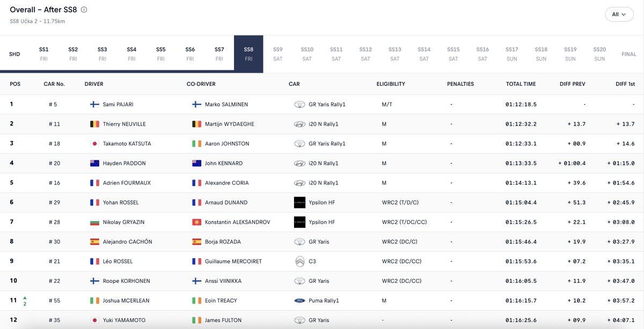This screenshot has width=644, height=329.
Task: Click the DIFF 1st column header
Action: [625, 84]
